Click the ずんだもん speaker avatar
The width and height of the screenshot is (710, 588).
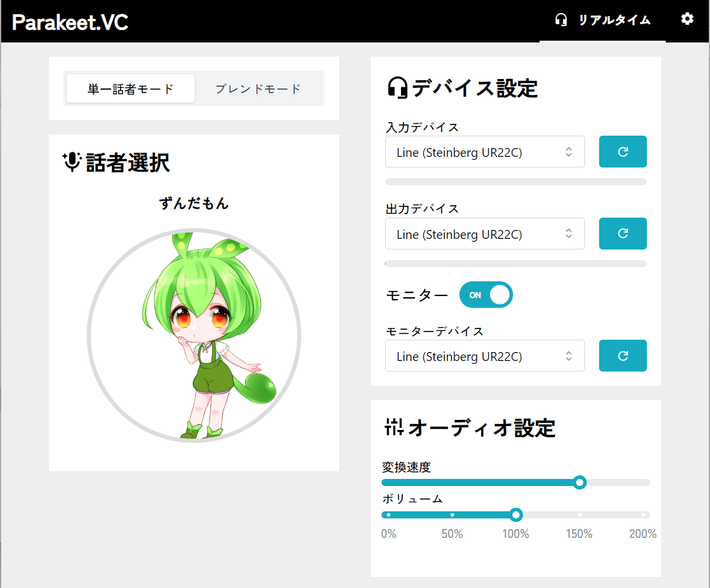coord(194,335)
